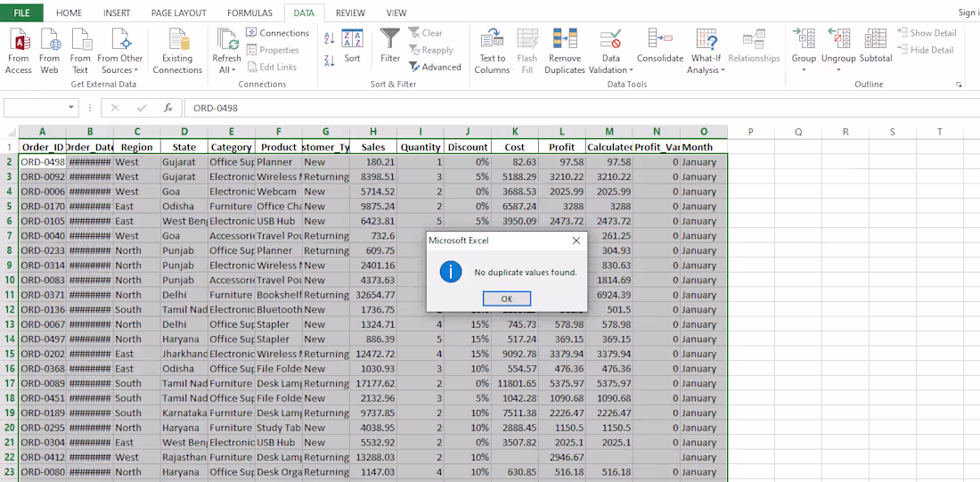This screenshot has width=980, height=482.
Task: Click the formula bar Cancel X button
Action: [115, 108]
